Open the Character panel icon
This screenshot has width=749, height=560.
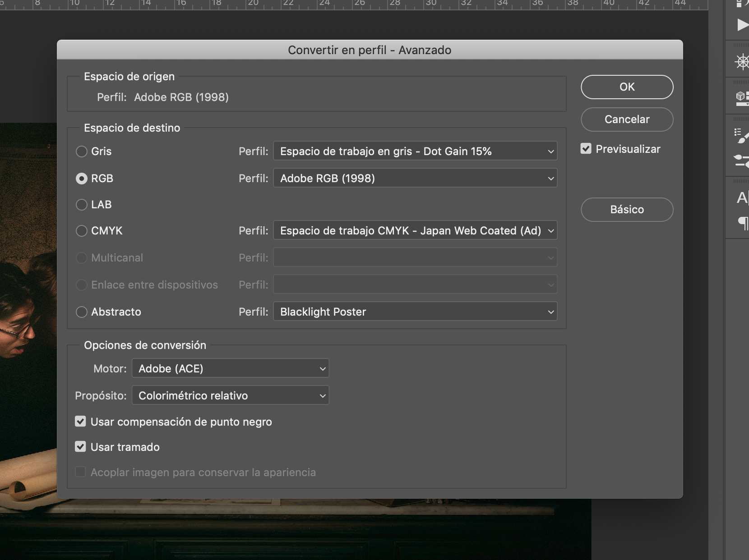pyautogui.click(x=742, y=197)
